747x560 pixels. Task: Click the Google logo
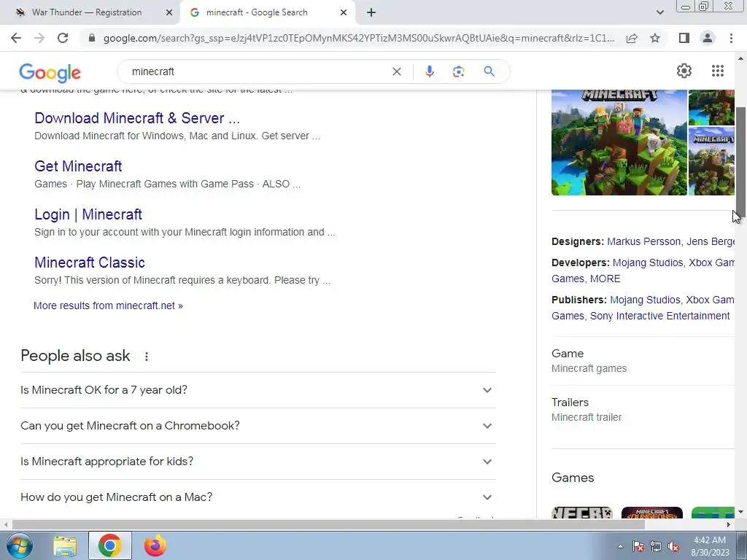[x=50, y=72]
